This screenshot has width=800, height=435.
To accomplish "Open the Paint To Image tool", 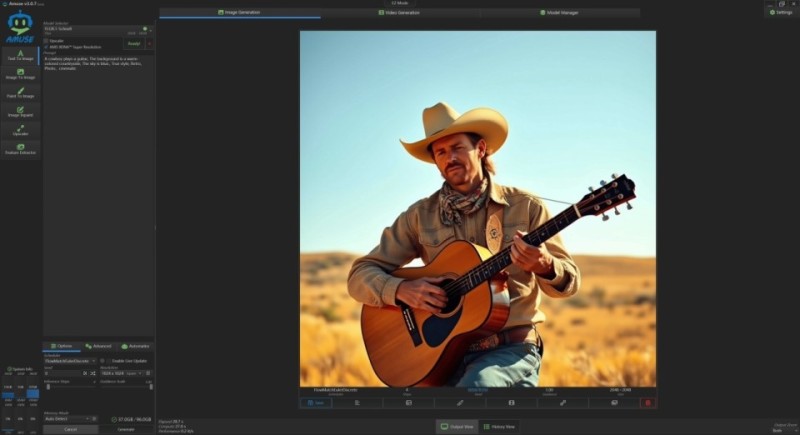I will [21, 93].
